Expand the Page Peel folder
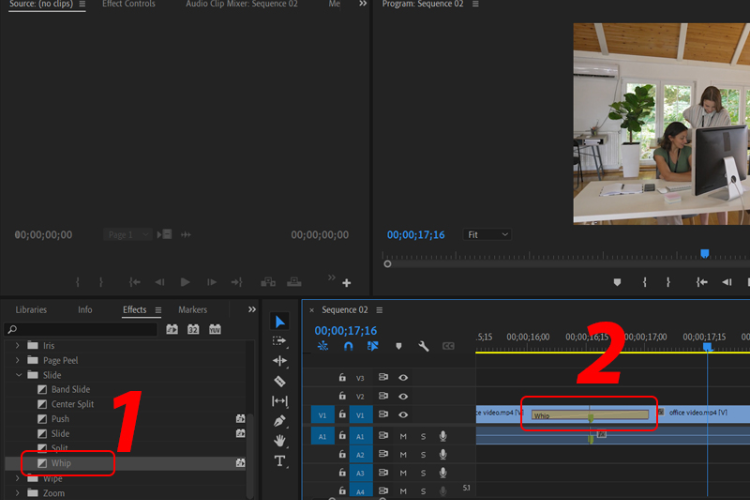 coord(18,360)
